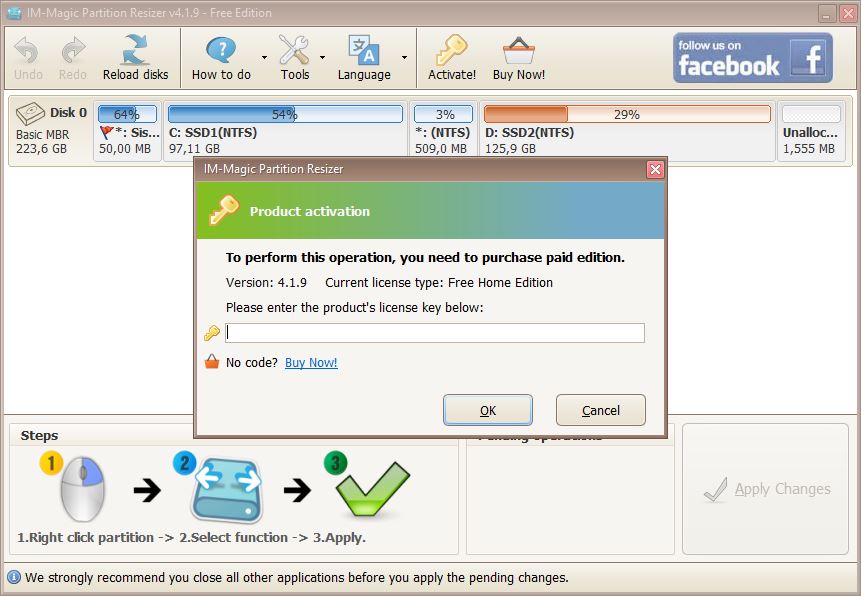Expand the How to do dropdown arrow
Viewport: 861px width, 596px height.
(x=264, y=58)
